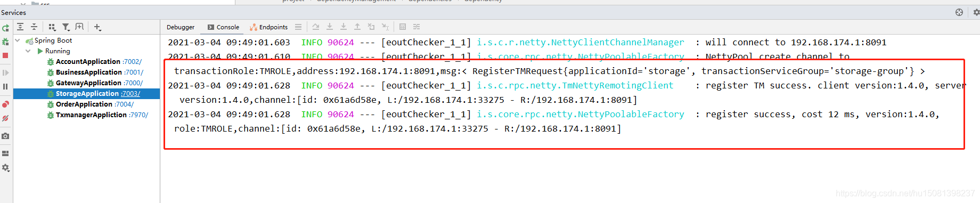Open the Group By options

tap(52, 27)
